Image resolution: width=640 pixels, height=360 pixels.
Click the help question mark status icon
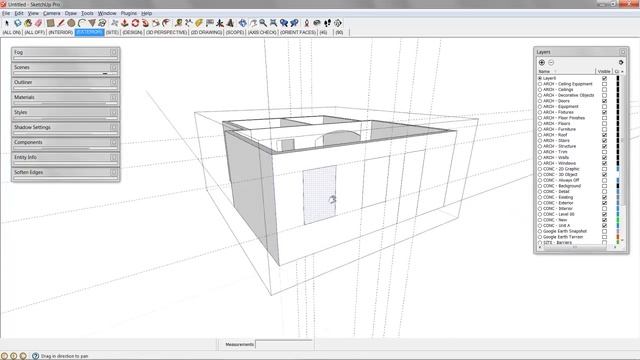36,356
